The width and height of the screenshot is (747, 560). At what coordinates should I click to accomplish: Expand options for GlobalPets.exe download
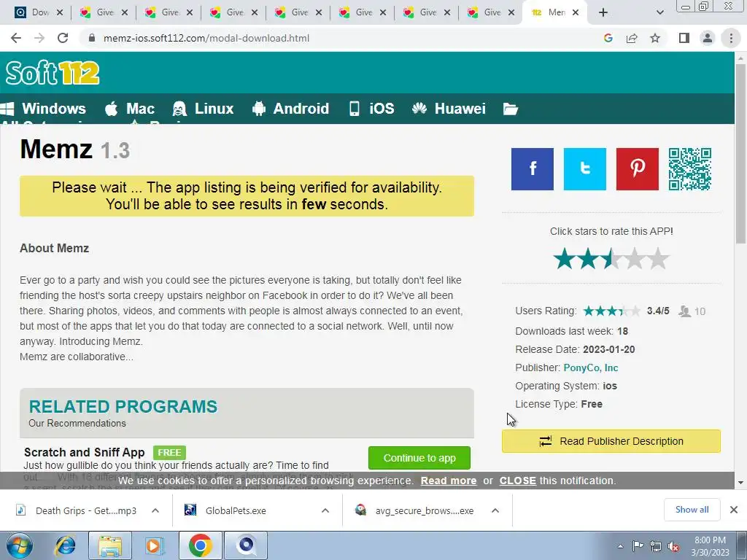[325, 510]
